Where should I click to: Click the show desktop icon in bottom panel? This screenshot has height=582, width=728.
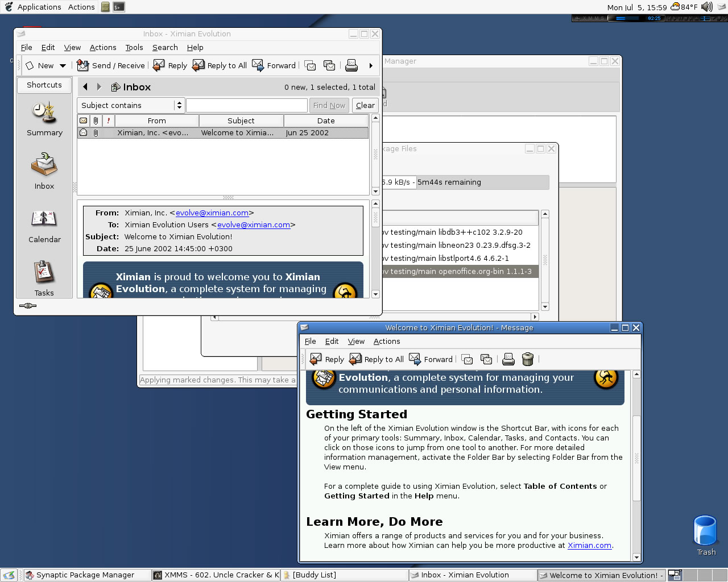click(x=9, y=575)
